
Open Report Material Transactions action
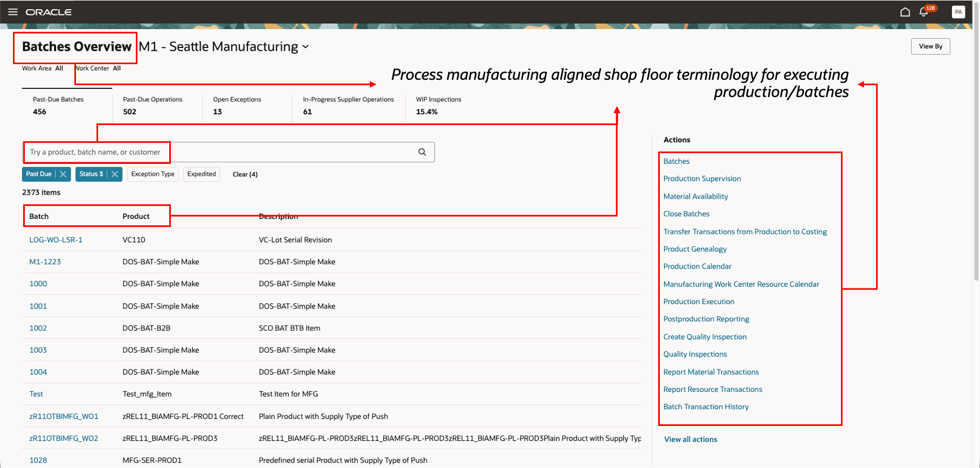[x=711, y=372]
